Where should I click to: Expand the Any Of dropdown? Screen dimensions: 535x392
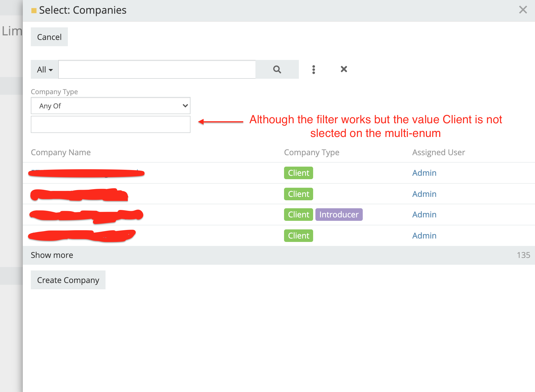[110, 106]
